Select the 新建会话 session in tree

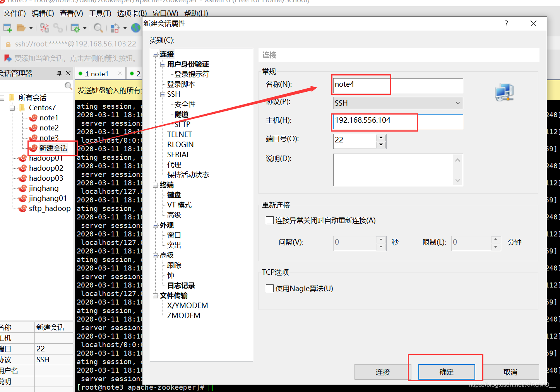coord(53,148)
